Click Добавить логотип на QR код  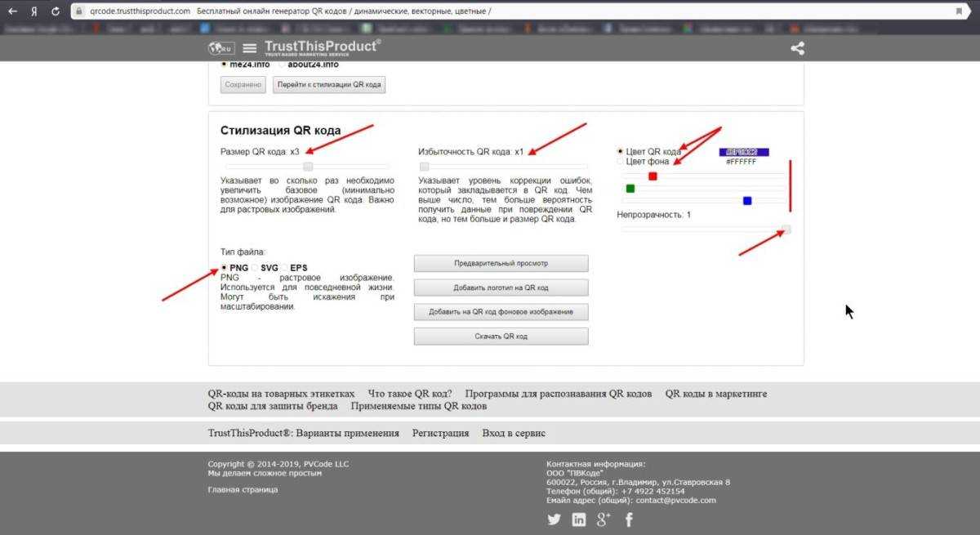(501, 288)
